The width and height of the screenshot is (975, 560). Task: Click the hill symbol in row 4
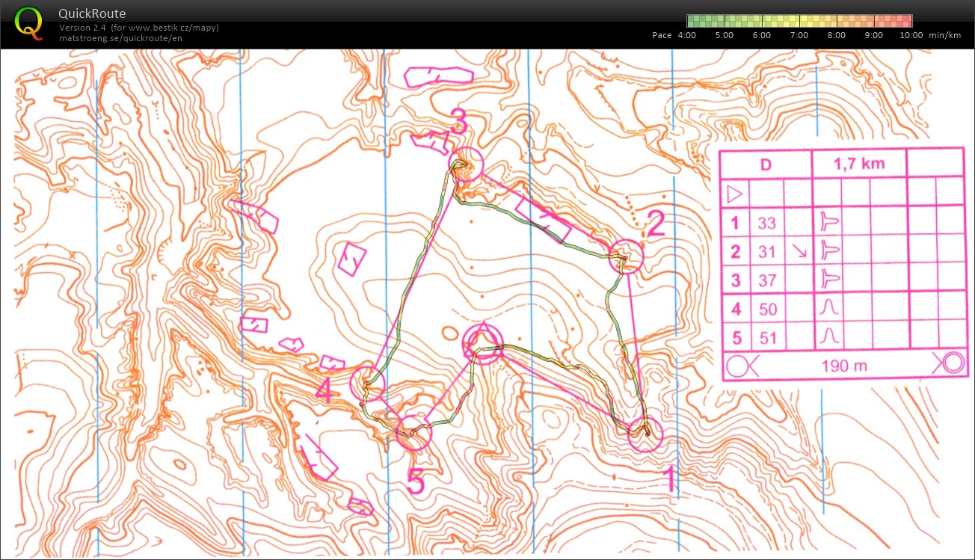pos(828,308)
